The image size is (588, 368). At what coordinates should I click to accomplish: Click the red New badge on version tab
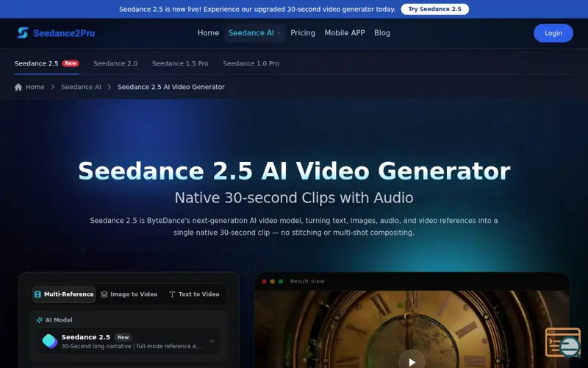[71, 63]
